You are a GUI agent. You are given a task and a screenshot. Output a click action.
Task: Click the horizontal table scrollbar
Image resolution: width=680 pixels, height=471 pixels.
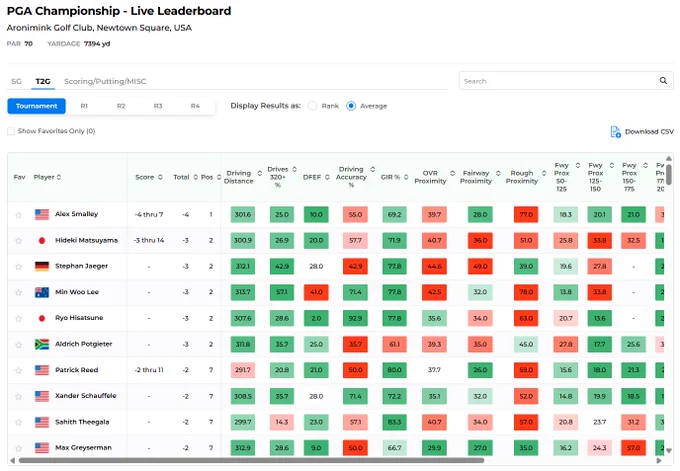coord(251,460)
